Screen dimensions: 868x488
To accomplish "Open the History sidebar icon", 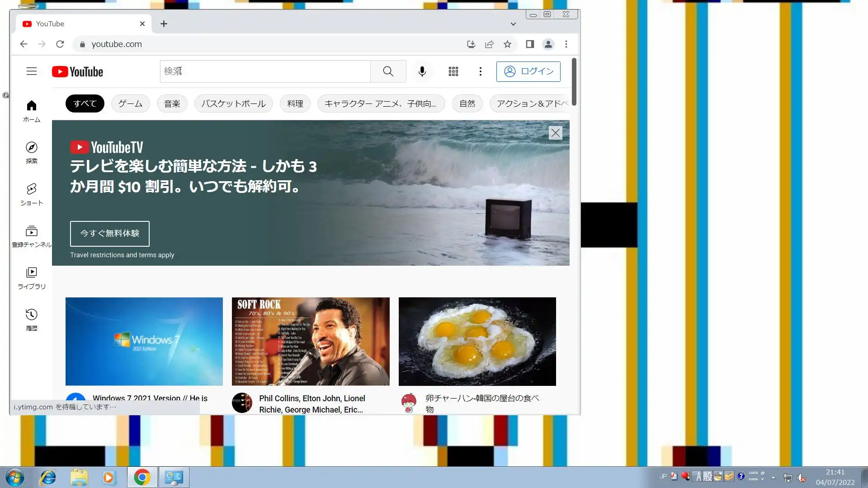I will [x=31, y=319].
